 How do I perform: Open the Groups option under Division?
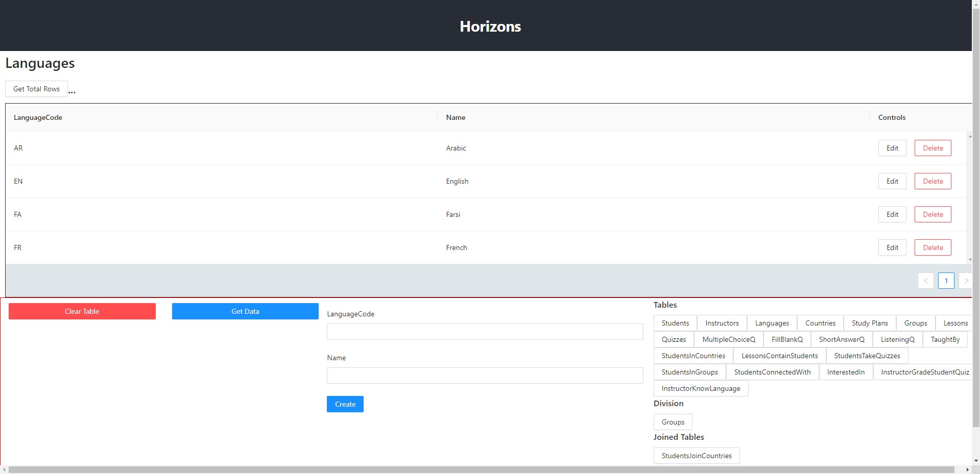673,422
